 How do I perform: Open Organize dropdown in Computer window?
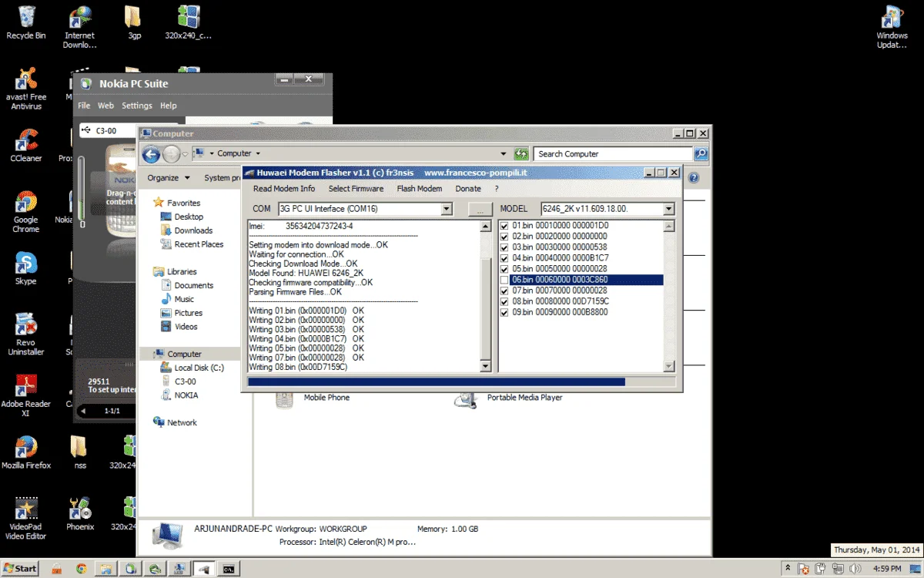point(169,178)
